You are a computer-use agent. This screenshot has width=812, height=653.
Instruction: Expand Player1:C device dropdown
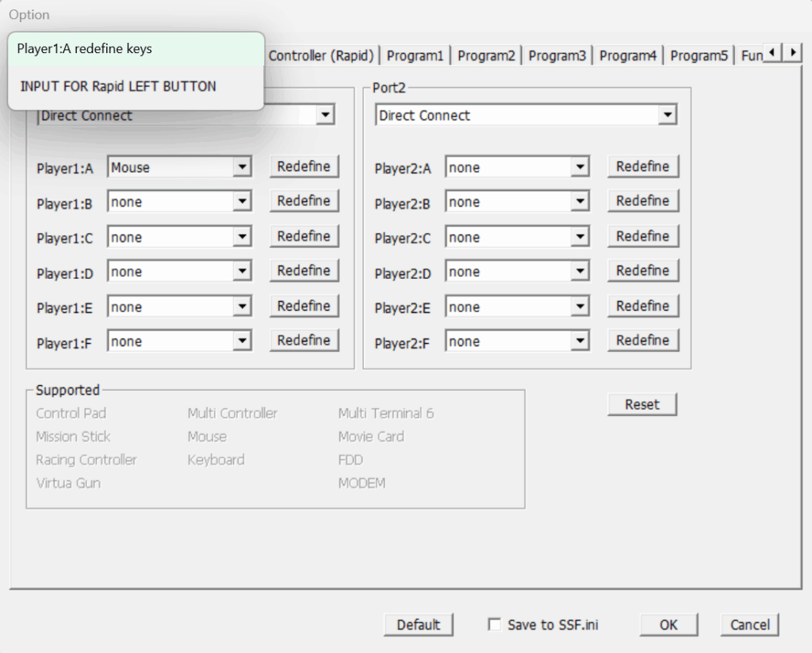tap(243, 237)
